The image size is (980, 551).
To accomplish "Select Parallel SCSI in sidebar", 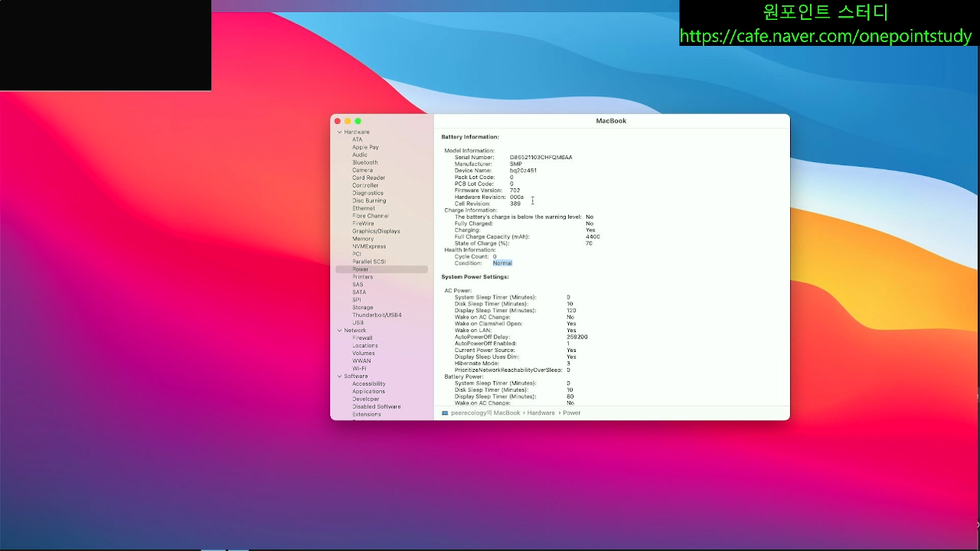I will click(x=369, y=262).
